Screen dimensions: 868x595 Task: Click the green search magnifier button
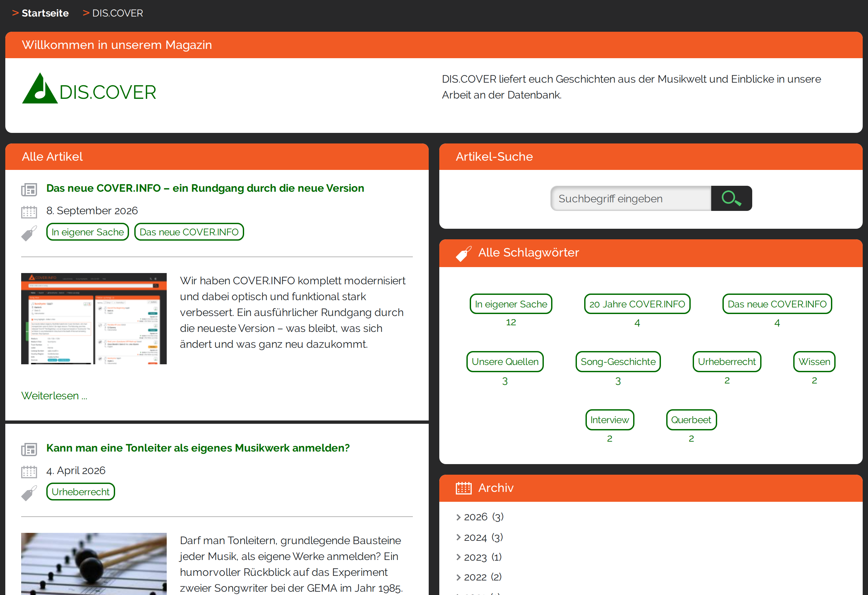tap(731, 198)
